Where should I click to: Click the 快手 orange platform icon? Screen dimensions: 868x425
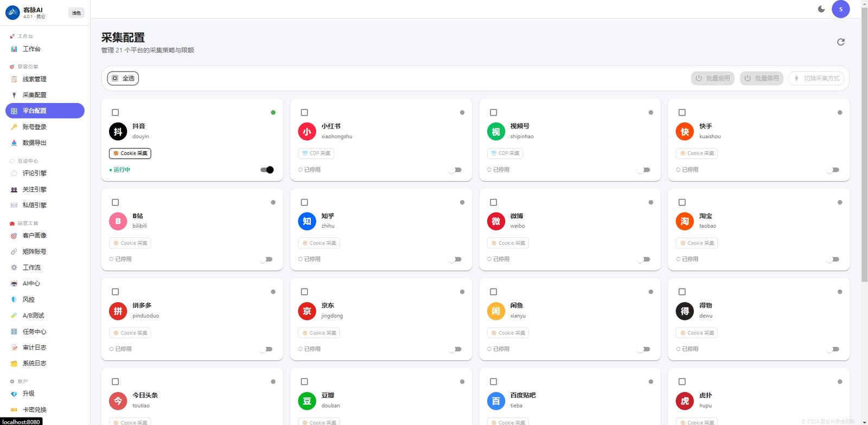pos(685,131)
